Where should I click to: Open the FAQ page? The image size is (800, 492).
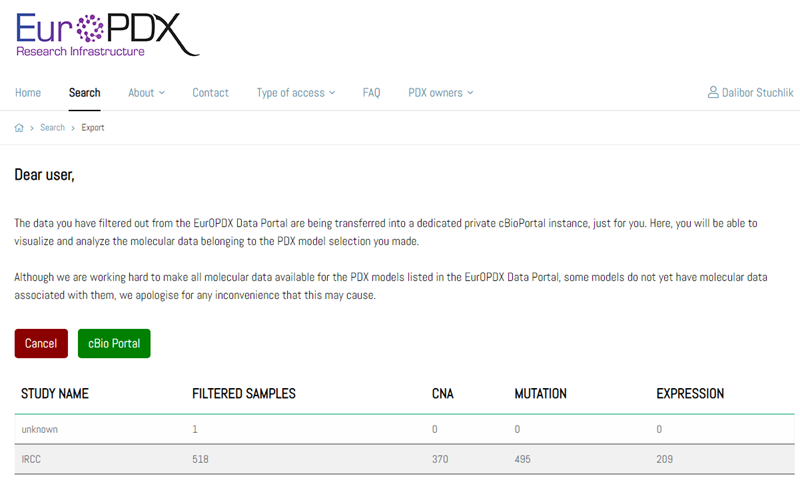click(x=371, y=93)
